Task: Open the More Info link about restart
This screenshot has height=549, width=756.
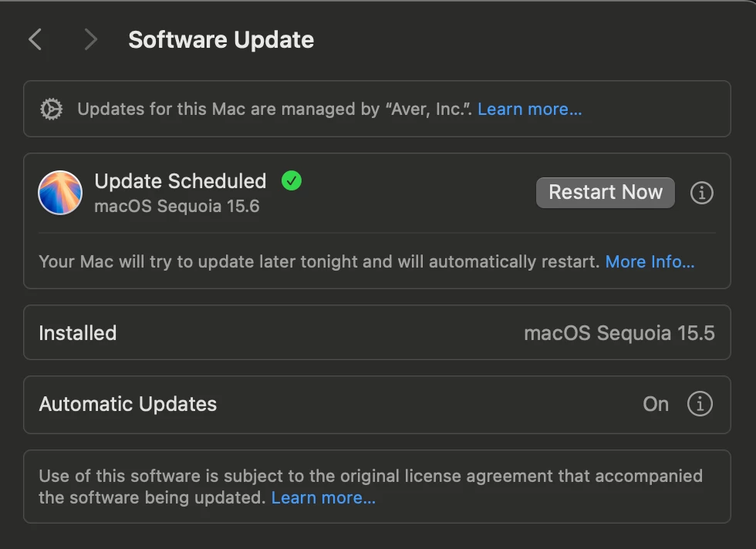Action: pyautogui.click(x=650, y=261)
